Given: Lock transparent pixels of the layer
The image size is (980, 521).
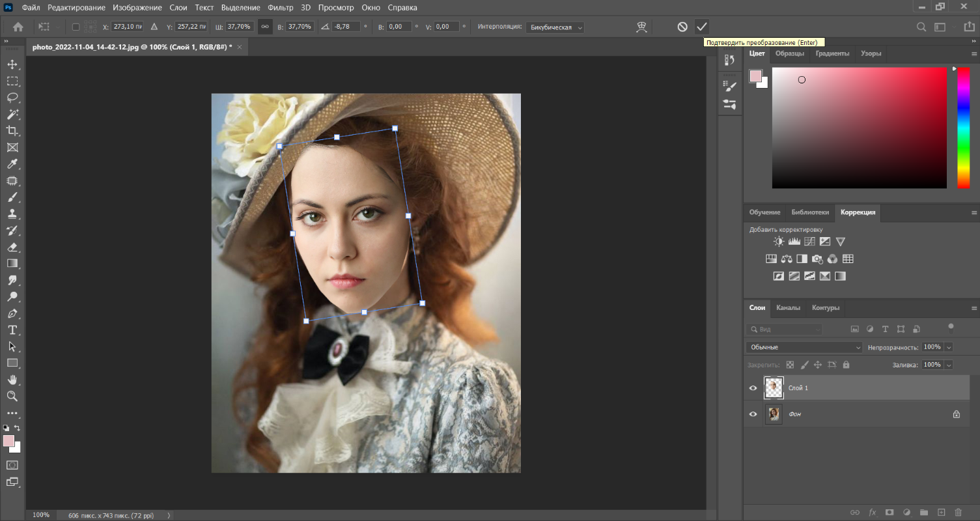Looking at the screenshot, I should pyautogui.click(x=790, y=365).
